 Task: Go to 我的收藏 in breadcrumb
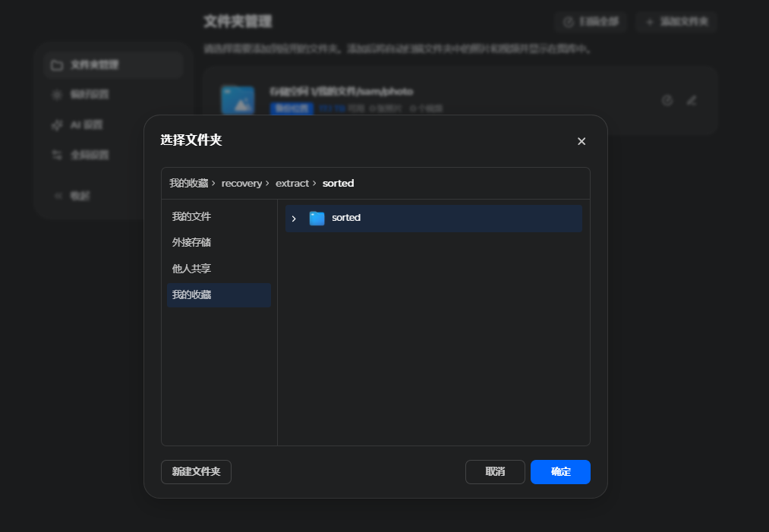click(189, 184)
